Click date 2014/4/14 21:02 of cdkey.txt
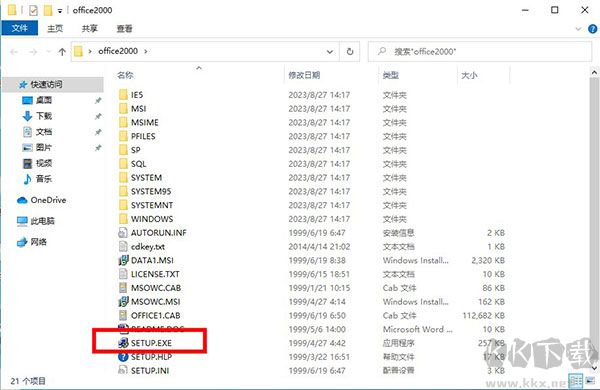This screenshot has width=600, height=390. point(319,246)
